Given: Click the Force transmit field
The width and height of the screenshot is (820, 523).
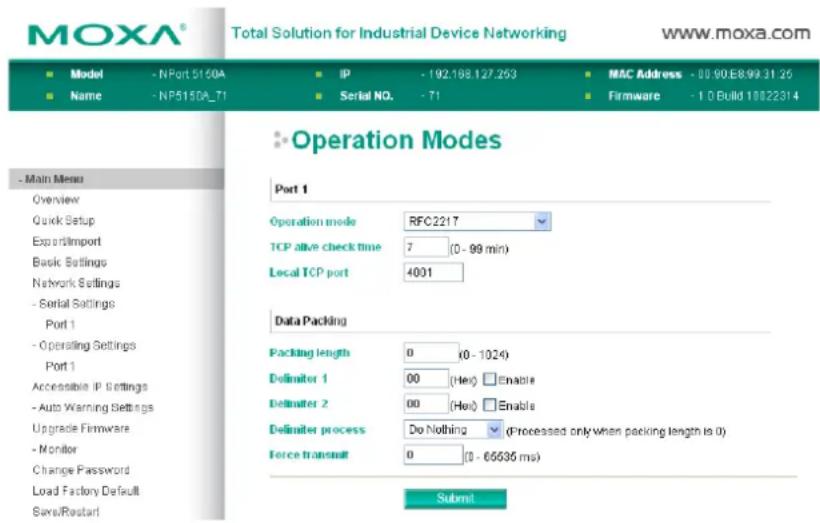Looking at the screenshot, I should pos(433,455).
